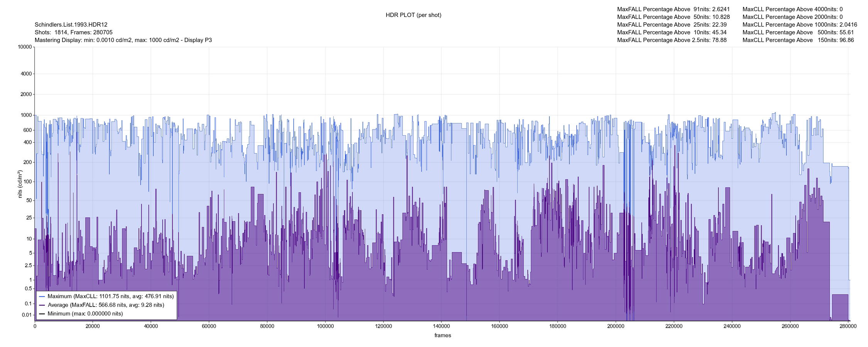Click MaxCLL Percentage Above 1000nits value
The image size is (868, 347).
848,25
